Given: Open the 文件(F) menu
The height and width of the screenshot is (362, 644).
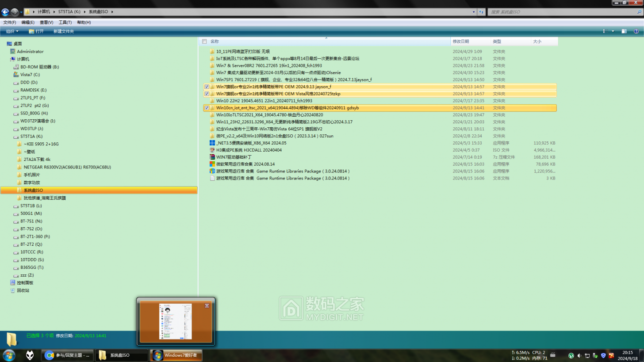Looking at the screenshot, I should [x=10, y=22].
